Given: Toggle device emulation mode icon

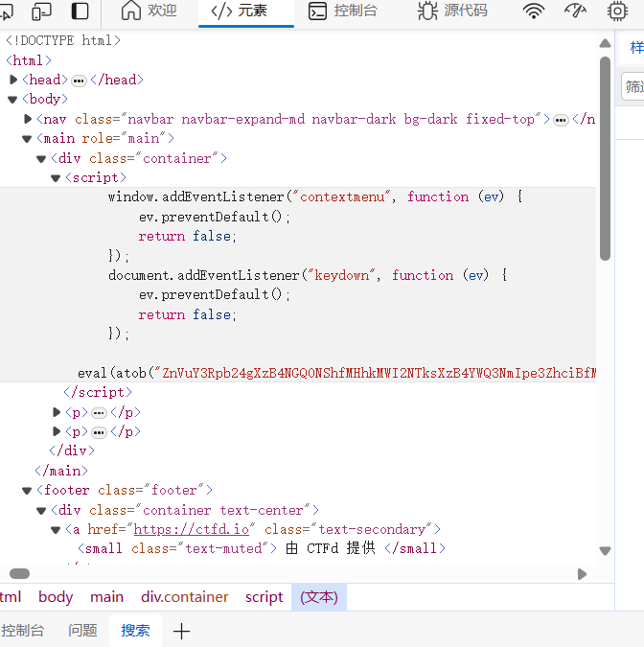Looking at the screenshot, I should pyautogui.click(x=41, y=12).
